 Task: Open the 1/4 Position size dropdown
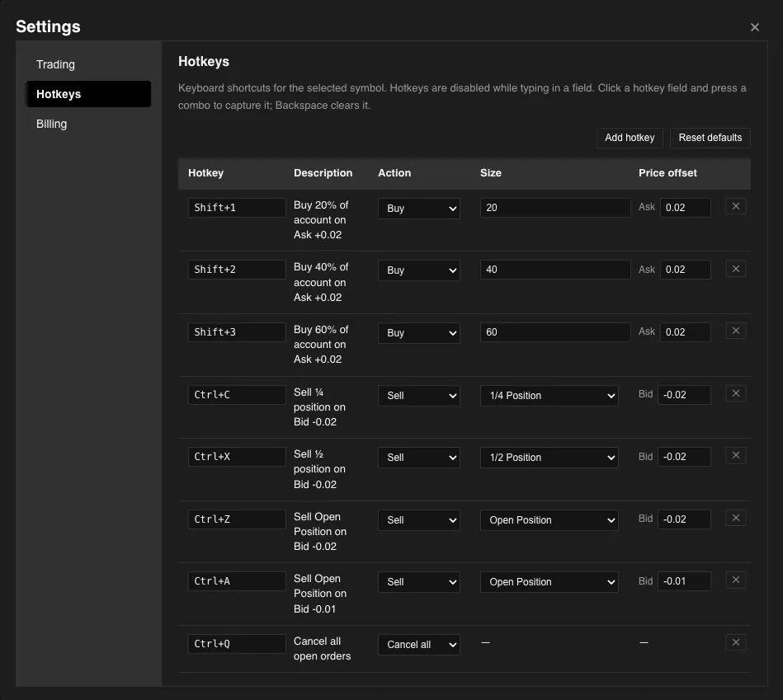[549, 396]
